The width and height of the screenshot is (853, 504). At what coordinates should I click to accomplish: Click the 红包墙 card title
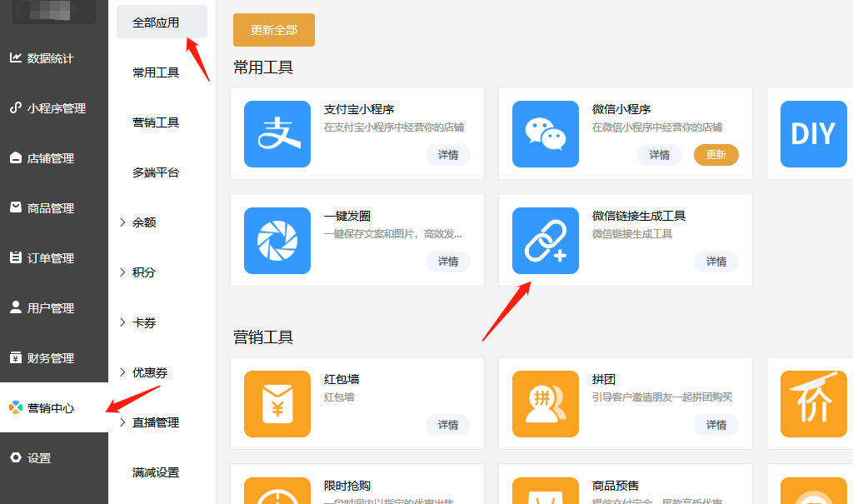(x=342, y=379)
